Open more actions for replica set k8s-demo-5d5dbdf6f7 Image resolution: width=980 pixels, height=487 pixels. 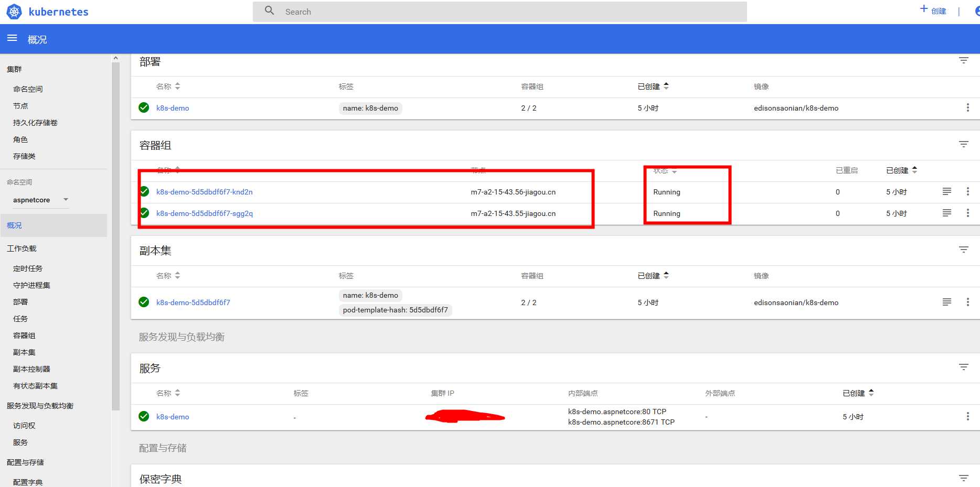click(x=967, y=302)
